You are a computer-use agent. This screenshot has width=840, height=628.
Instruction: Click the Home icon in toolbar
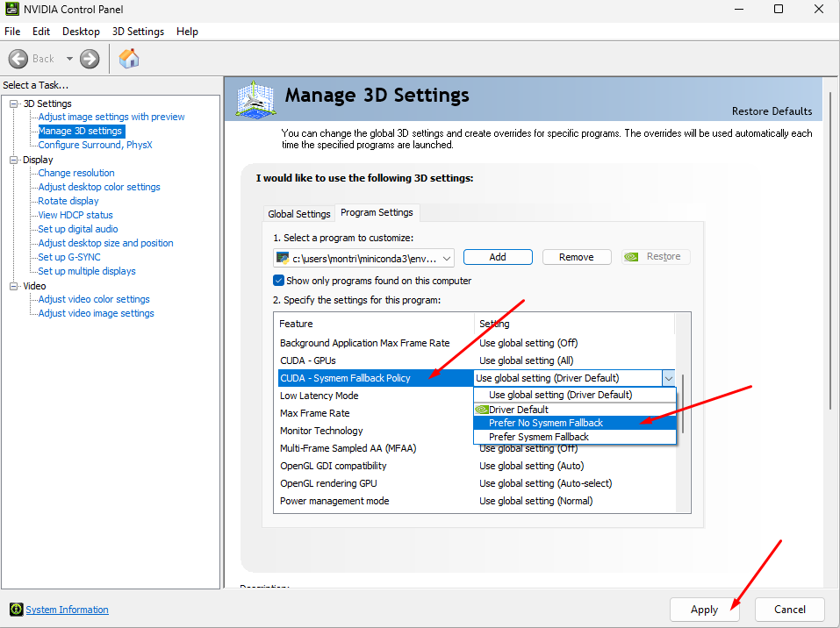point(129,59)
